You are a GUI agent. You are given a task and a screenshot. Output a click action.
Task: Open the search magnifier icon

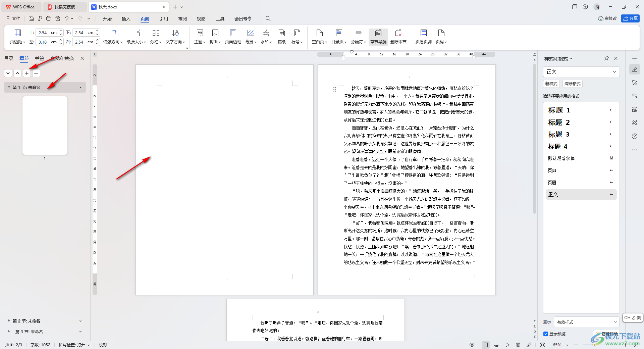point(268,18)
